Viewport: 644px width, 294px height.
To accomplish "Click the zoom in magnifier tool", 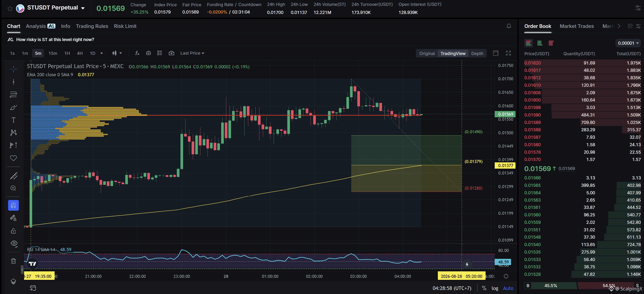I will (14, 188).
